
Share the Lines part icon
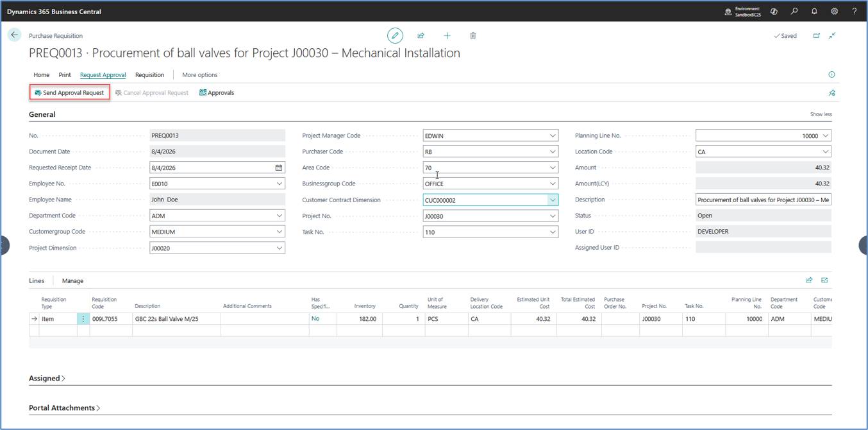click(x=809, y=280)
